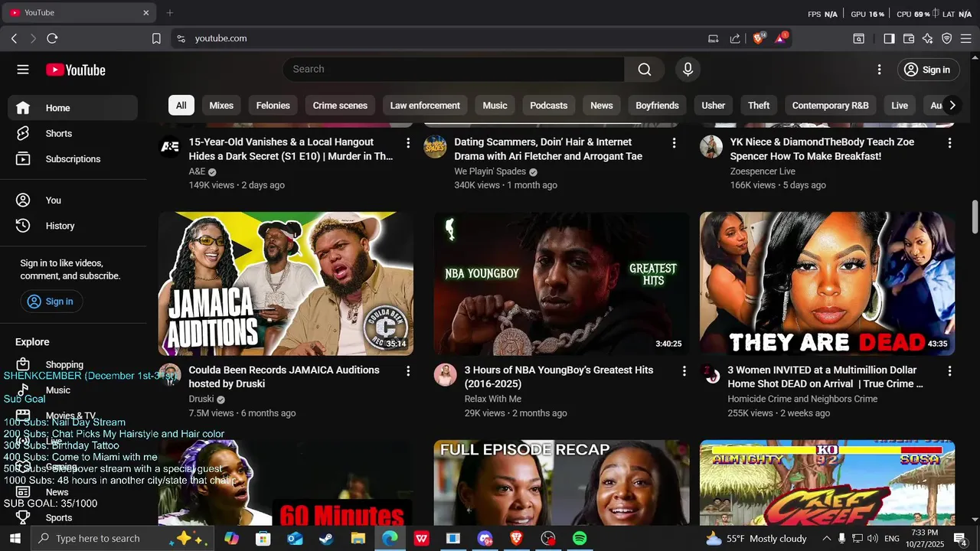Open Shorts in the sidebar
Image resolution: width=980 pixels, height=551 pixels.
tap(73, 133)
